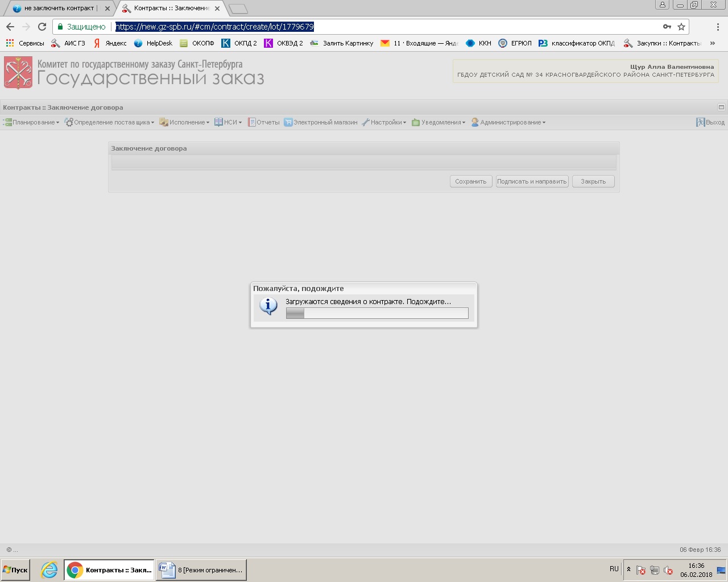
Task: Open the Яндекс bookmark
Action: [110, 43]
